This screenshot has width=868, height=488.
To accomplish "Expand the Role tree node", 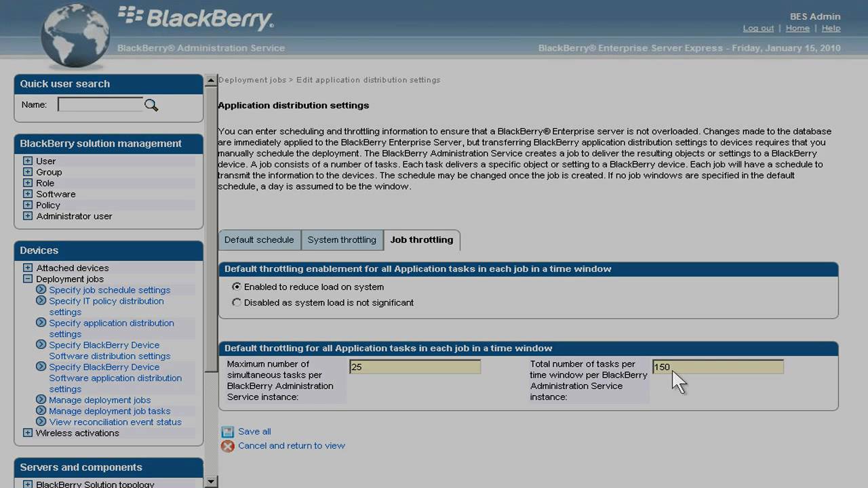I will [x=28, y=183].
